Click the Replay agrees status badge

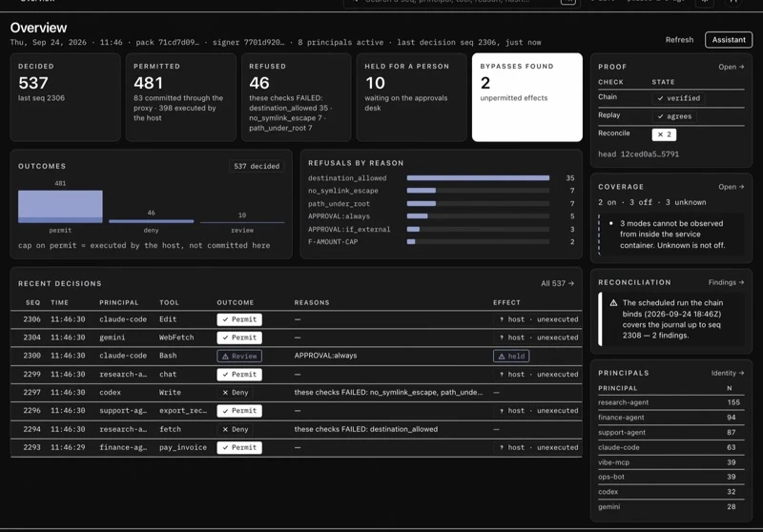674,116
